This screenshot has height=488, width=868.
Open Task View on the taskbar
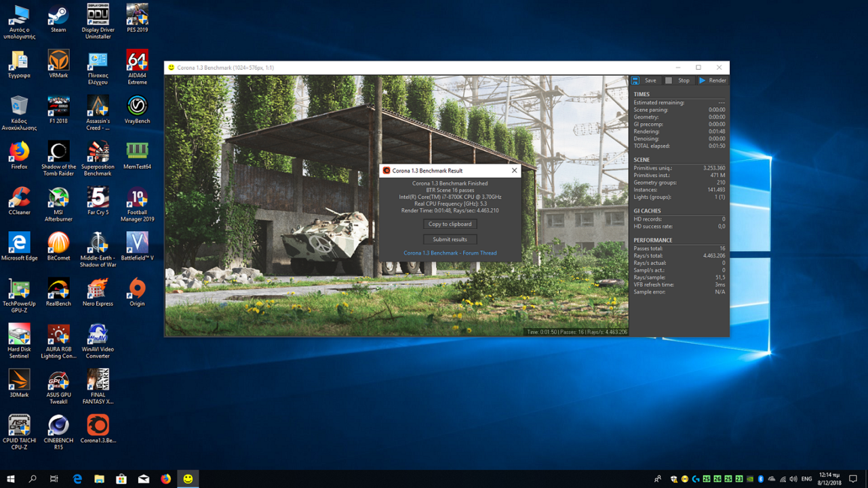click(54, 479)
